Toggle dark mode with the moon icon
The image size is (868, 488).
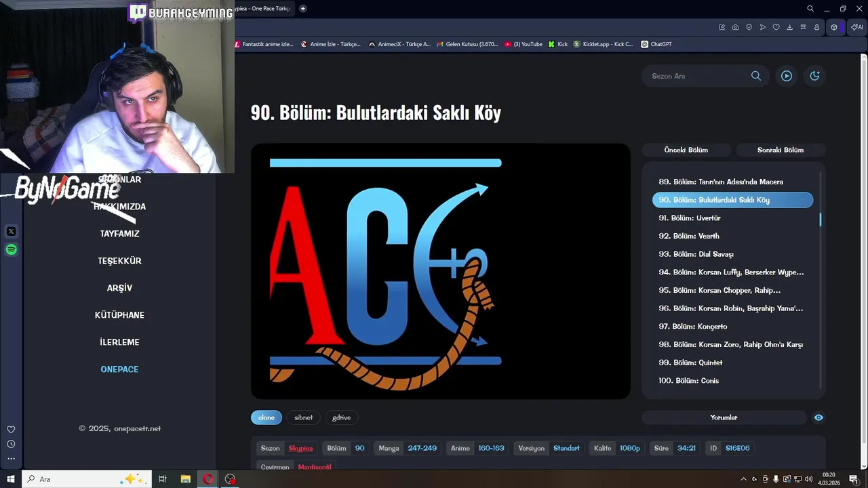(815, 76)
